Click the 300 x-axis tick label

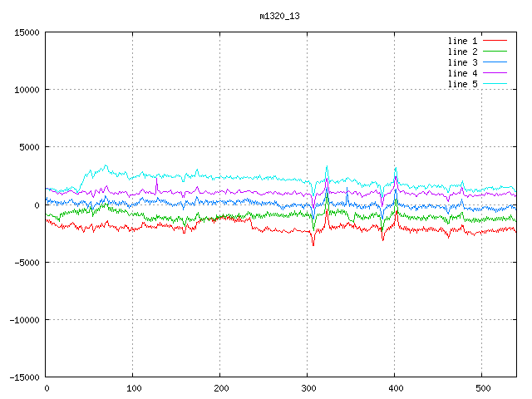(x=308, y=388)
